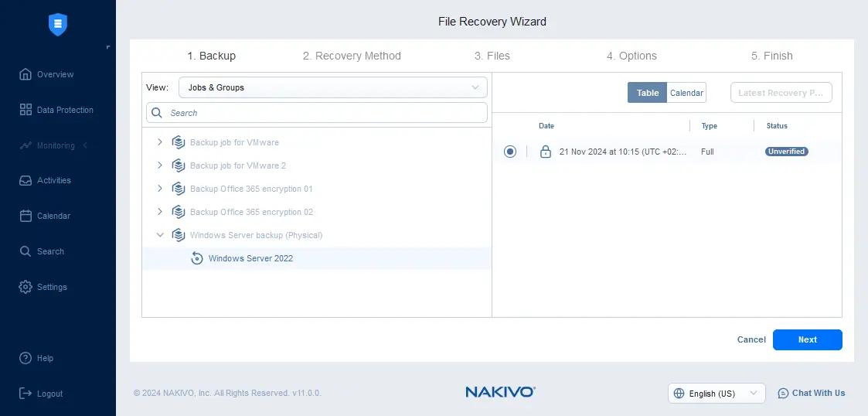This screenshot has height=416, width=868.
Task: Switch recovery points to Calendar view
Action: (x=686, y=93)
